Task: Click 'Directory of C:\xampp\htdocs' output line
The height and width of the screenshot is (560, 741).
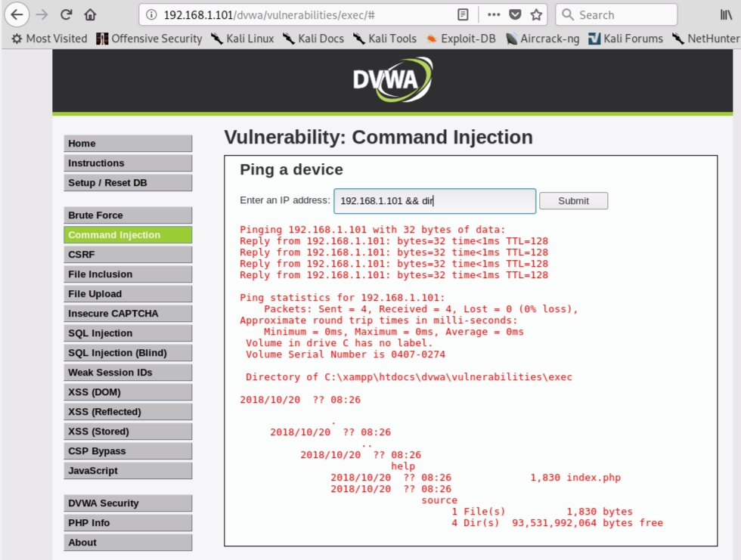Action: click(x=409, y=377)
